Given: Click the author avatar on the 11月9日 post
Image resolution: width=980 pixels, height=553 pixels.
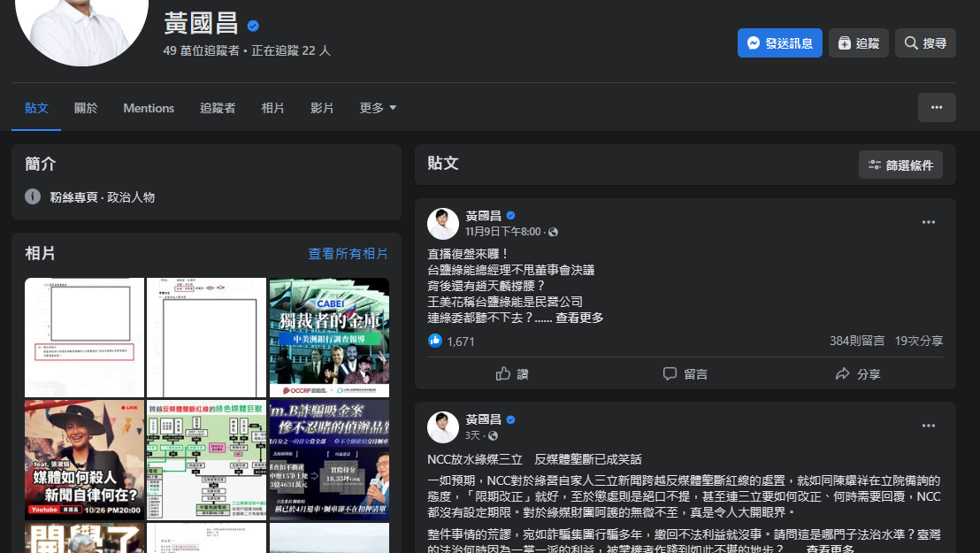Looking at the screenshot, I should (x=442, y=223).
